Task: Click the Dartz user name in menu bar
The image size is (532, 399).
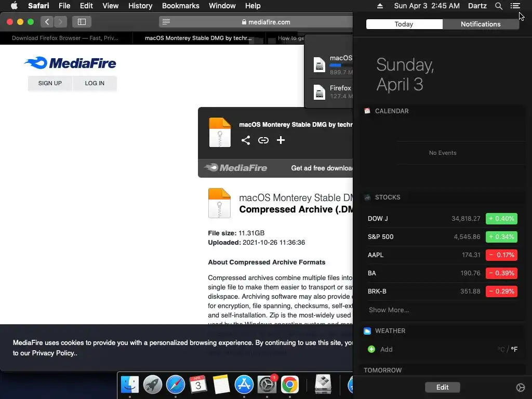Action: 477,6
